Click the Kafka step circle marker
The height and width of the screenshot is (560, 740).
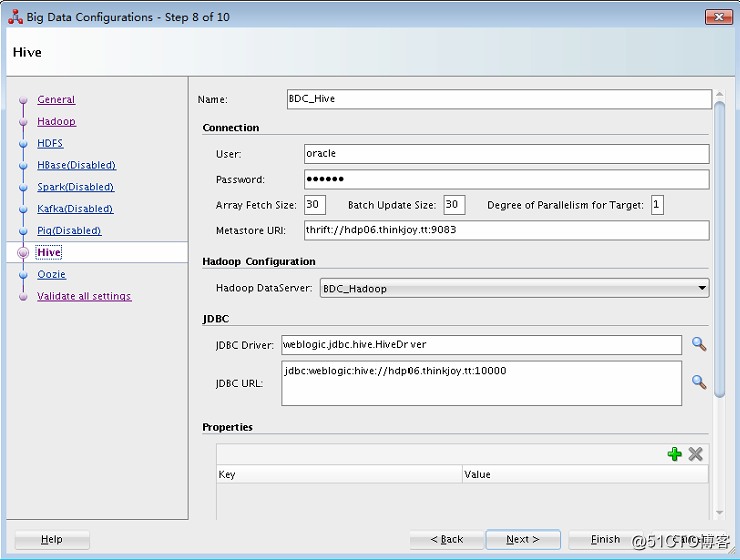click(23, 209)
